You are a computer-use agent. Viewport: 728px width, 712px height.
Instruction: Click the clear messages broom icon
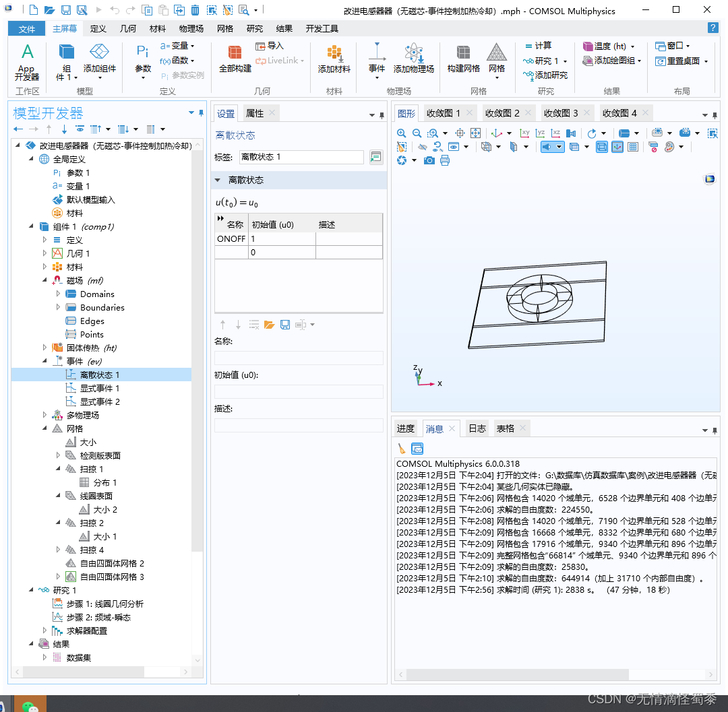[402, 449]
